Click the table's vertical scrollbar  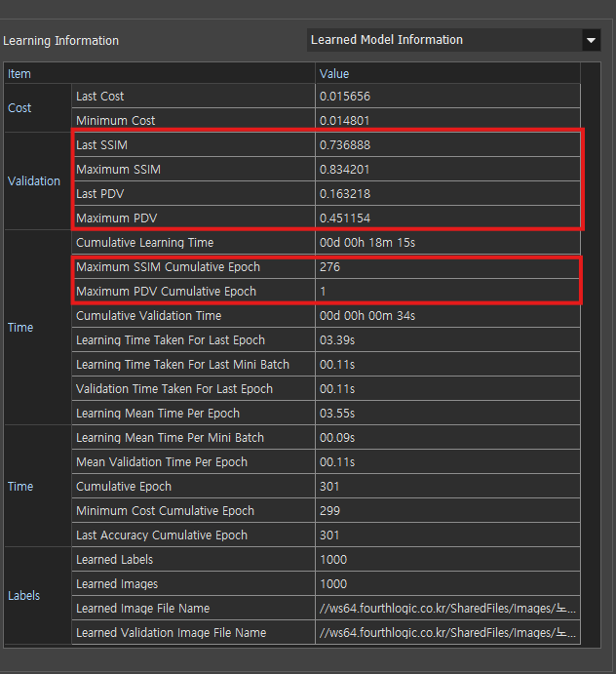[x=590, y=351]
